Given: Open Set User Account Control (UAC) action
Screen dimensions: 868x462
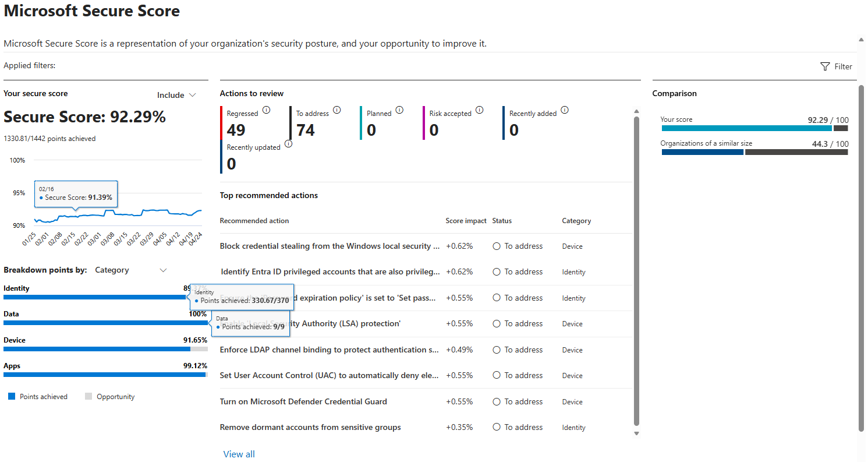Looking at the screenshot, I should [330, 376].
